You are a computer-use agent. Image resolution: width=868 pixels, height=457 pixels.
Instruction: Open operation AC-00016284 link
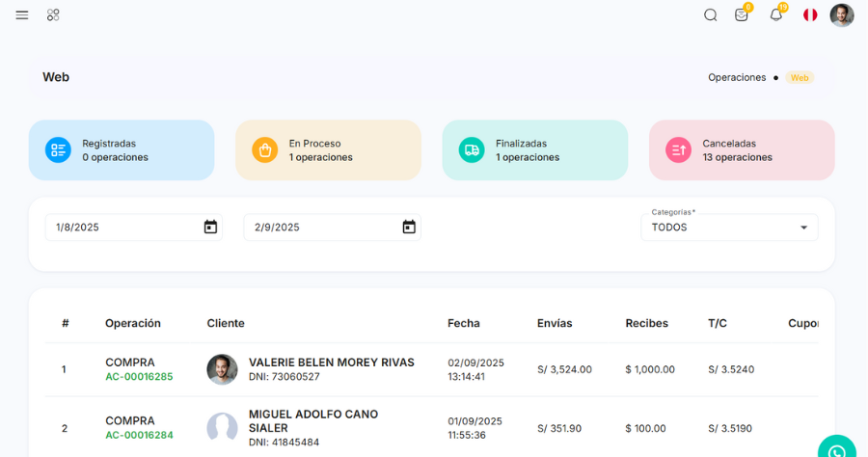[x=139, y=435]
